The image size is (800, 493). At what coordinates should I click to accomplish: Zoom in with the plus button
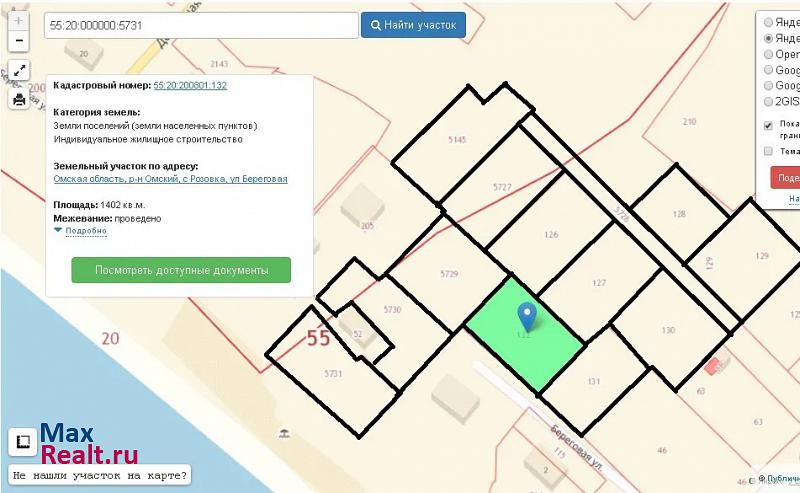pos(19,21)
